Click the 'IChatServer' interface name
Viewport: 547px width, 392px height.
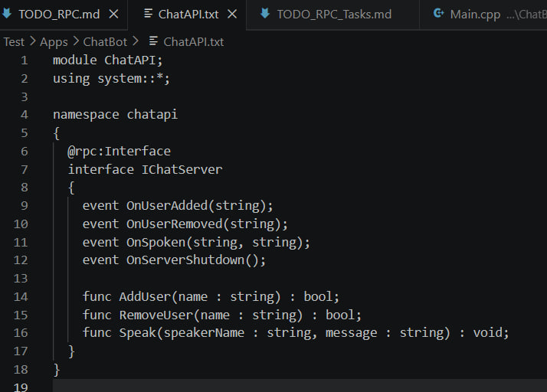[x=182, y=169]
